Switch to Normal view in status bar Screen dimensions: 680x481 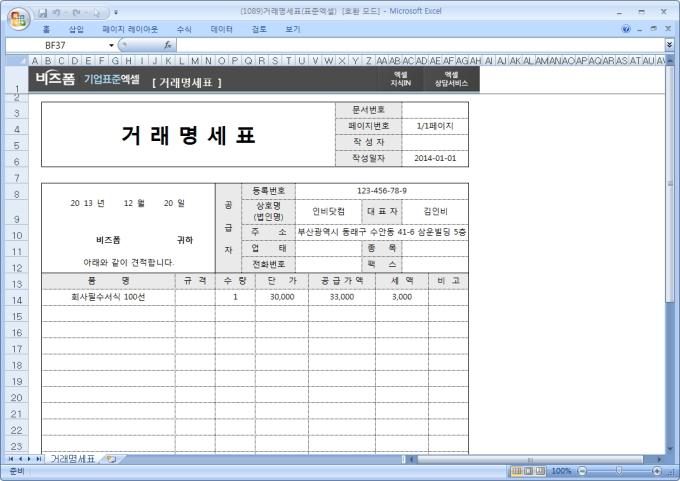click(517, 471)
